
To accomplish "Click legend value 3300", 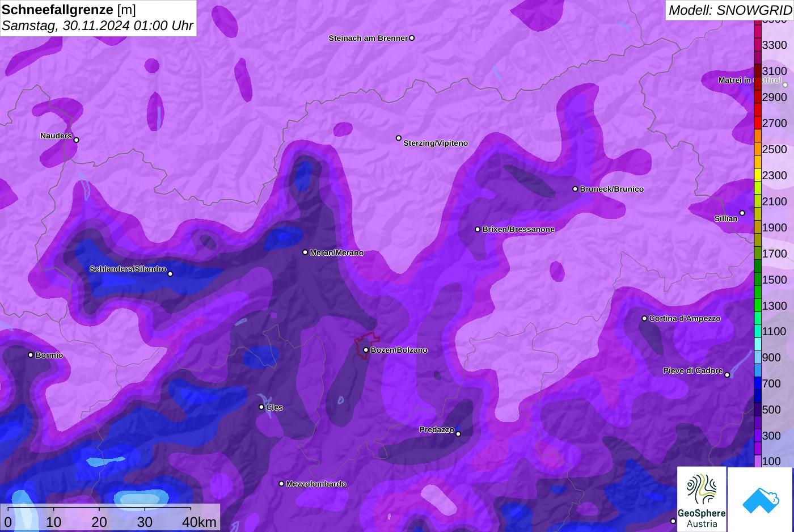I will tap(775, 45).
